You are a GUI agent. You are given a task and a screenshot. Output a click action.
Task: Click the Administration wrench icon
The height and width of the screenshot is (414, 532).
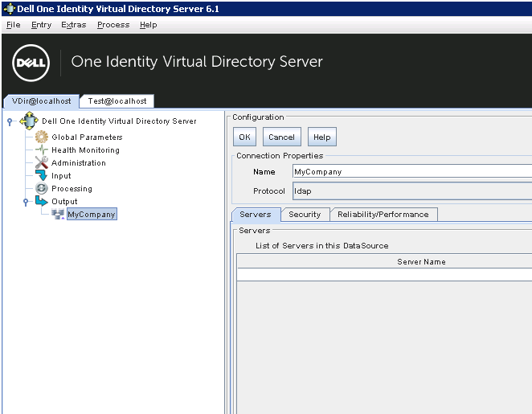42,162
